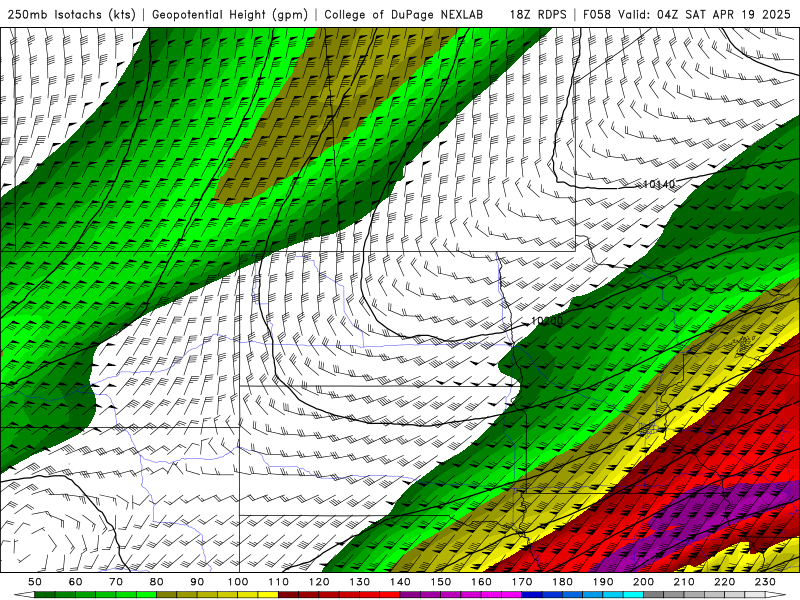Select the dark red swatch starting at 110
This screenshot has width=800, height=600.
coord(288,594)
